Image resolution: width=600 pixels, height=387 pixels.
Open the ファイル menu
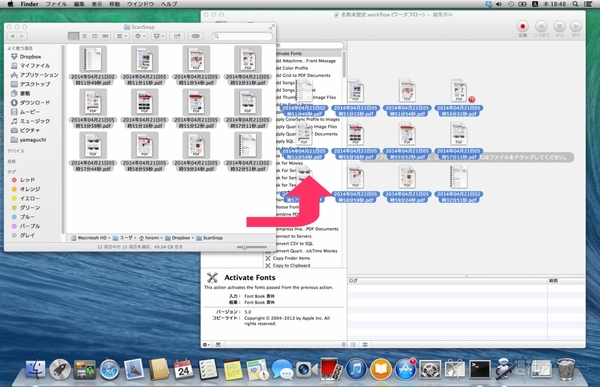pos(56,4)
